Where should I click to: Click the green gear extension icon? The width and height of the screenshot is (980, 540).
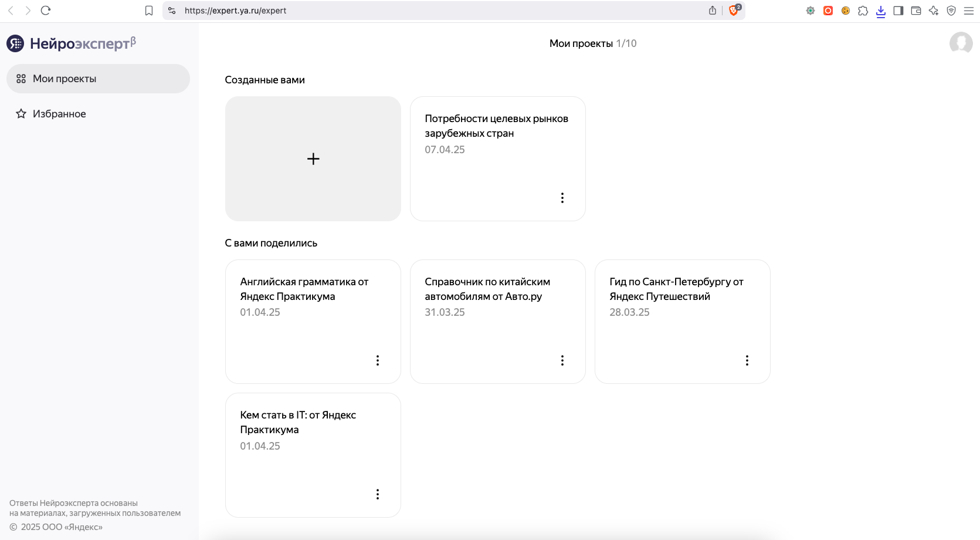[811, 11]
